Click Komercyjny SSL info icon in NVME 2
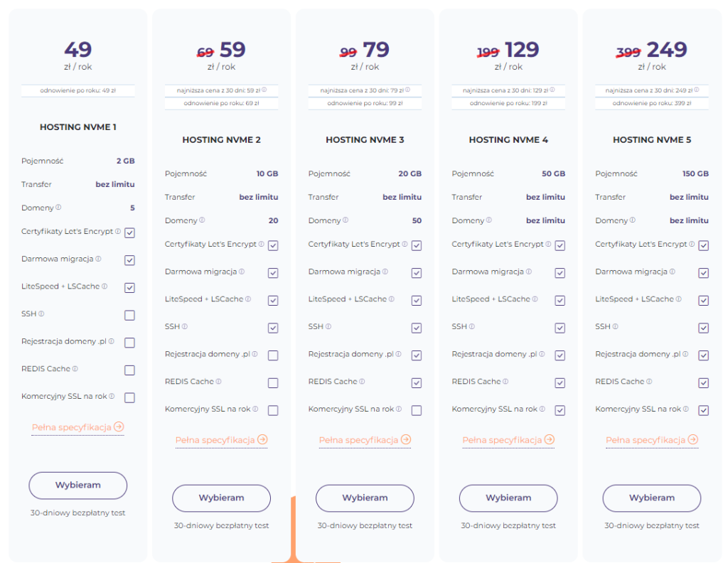Screen dimensions: 728x563 (255, 409)
